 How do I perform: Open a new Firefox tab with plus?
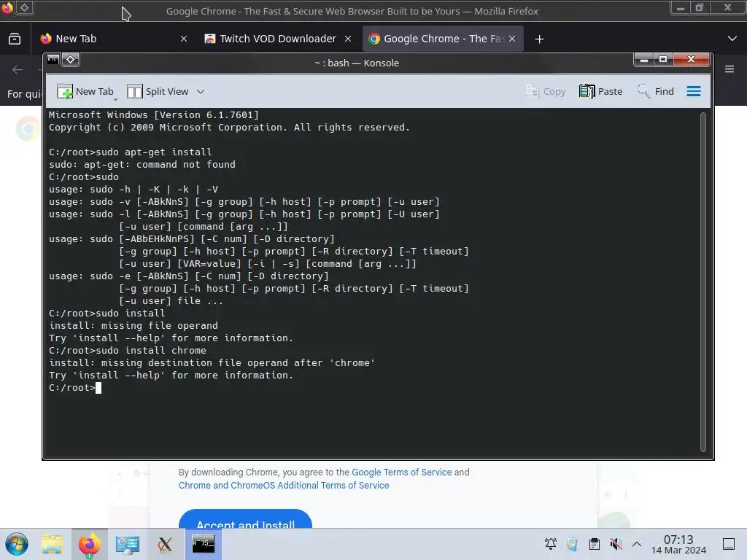tap(539, 39)
